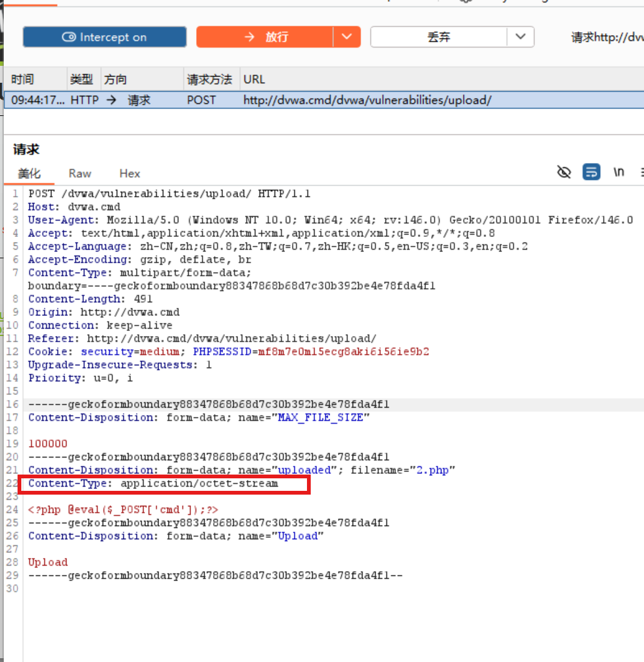This screenshot has height=662, width=644.
Task: Click the 丢弃 drop button
Action: point(439,37)
